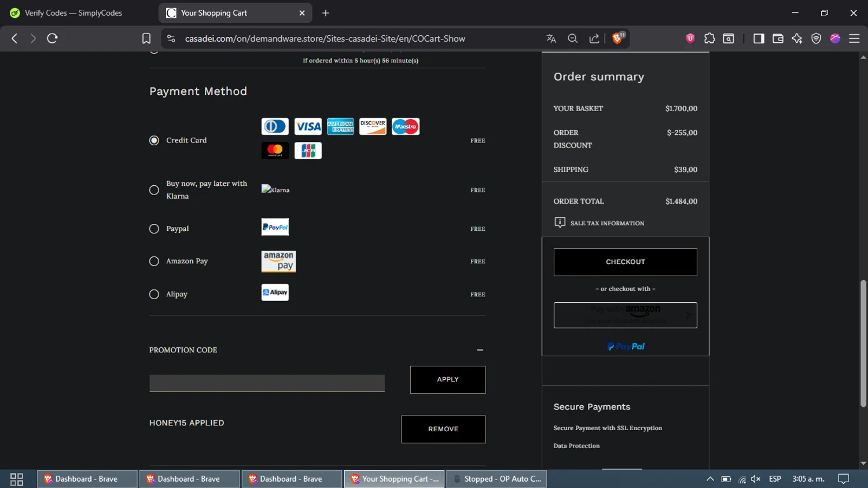Reload the shopping cart page

pos(52,38)
